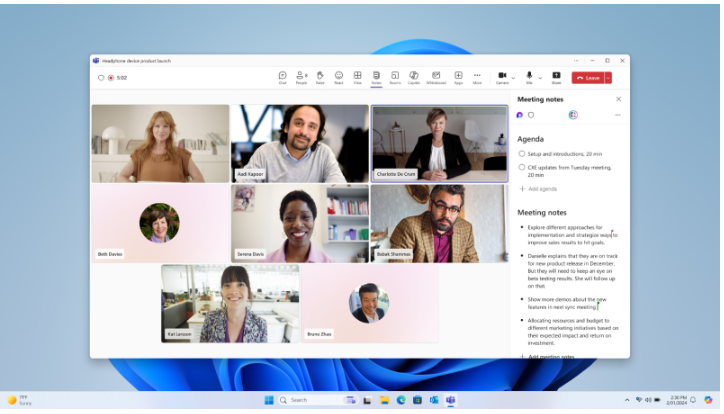This screenshot has height=414, width=724.
Task: Check off Setup and introductions agenda item
Action: (x=522, y=154)
